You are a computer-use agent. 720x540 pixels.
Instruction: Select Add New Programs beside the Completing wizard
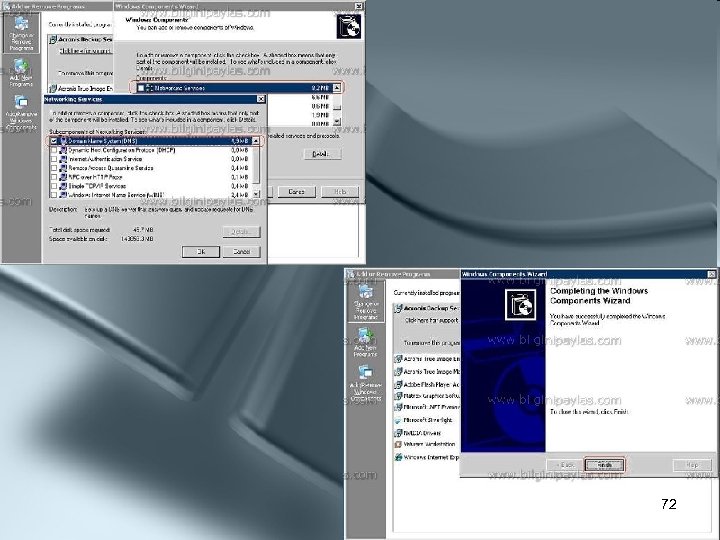click(x=366, y=343)
